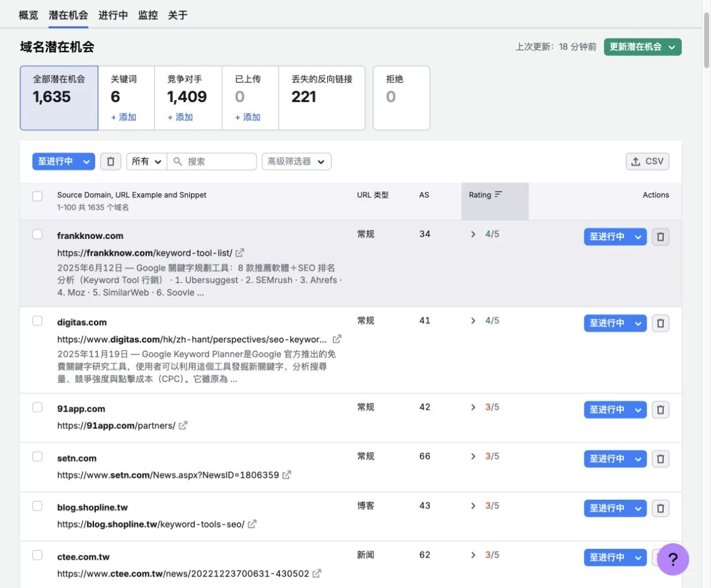
Task: Switch to the 概览 tab
Action: 28,15
